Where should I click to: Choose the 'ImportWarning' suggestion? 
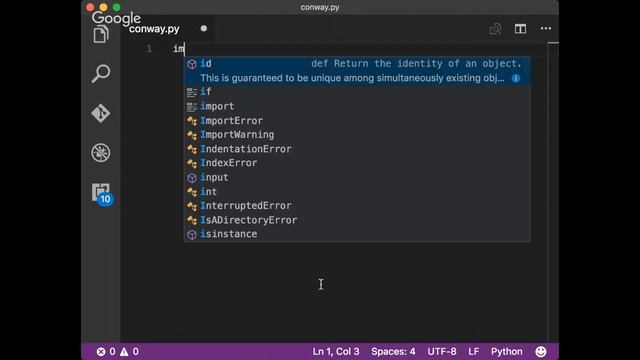357,135
